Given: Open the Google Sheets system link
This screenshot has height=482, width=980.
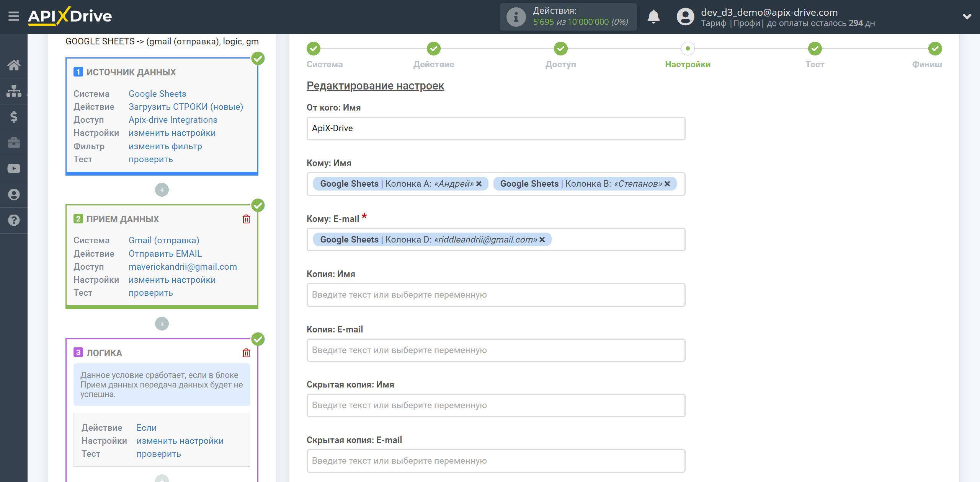Looking at the screenshot, I should click(157, 94).
